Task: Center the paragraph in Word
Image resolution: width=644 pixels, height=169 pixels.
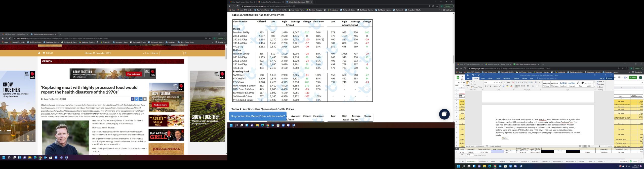Action: [519, 86]
